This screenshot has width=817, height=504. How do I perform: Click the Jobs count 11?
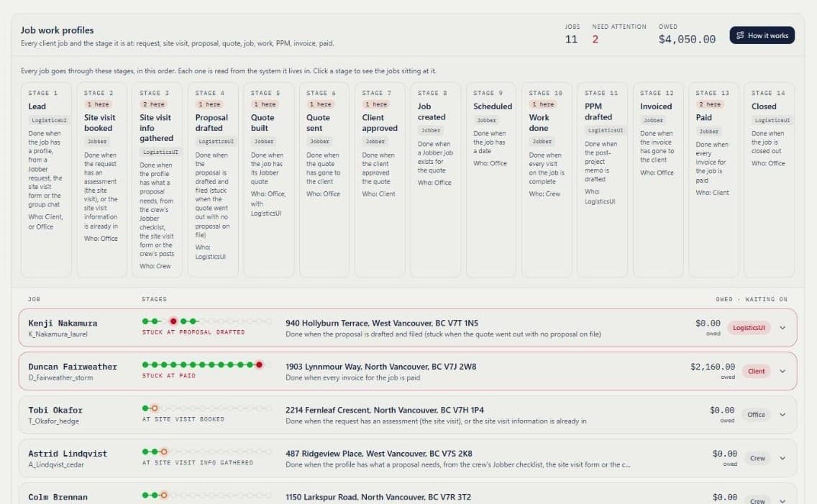pyautogui.click(x=571, y=39)
